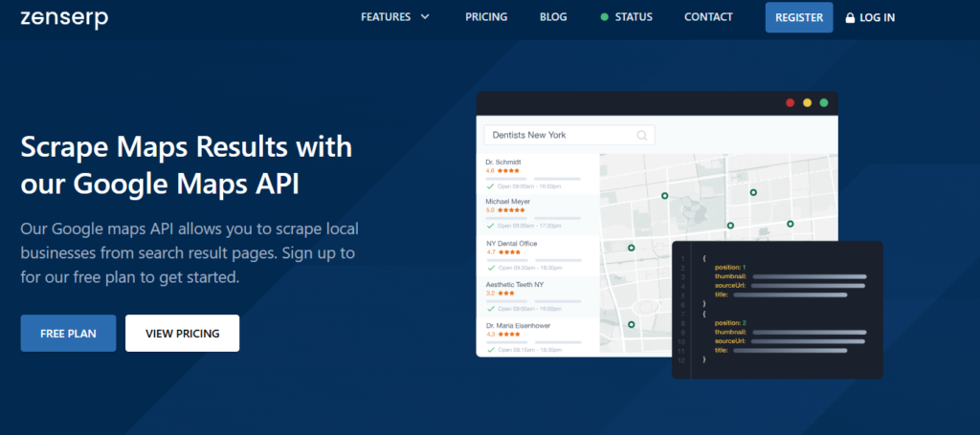This screenshot has height=435, width=980.
Task: Click the red dot in mockup window
Action: (x=790, y=102)
